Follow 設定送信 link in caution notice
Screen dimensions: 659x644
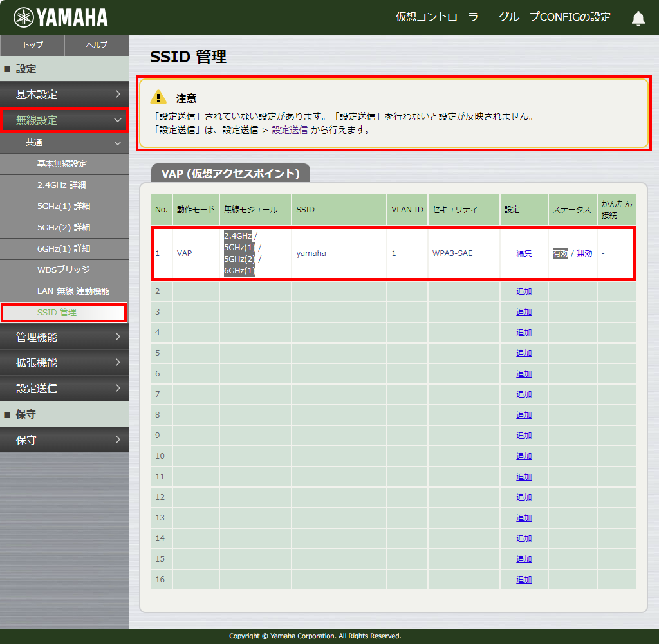tap(290, 130)
